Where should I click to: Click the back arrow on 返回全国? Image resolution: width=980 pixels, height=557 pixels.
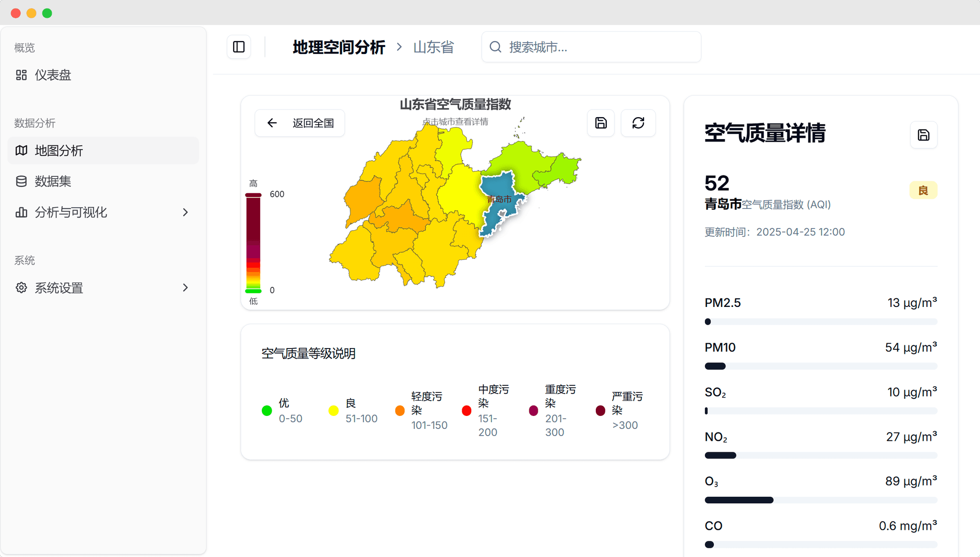[272, 123]
